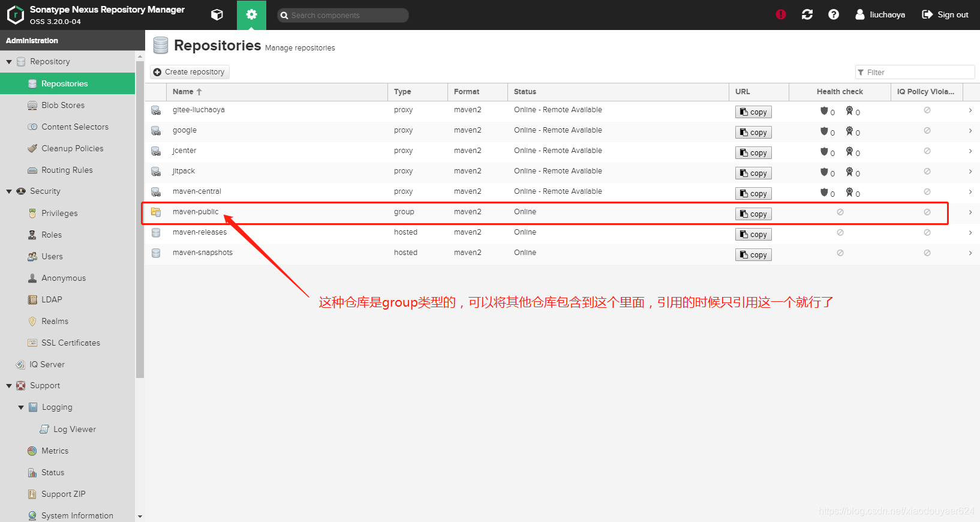Click the maven-public group folder icon
The height and width of the screenshot is (522, 980).
(x=156, y=212)
